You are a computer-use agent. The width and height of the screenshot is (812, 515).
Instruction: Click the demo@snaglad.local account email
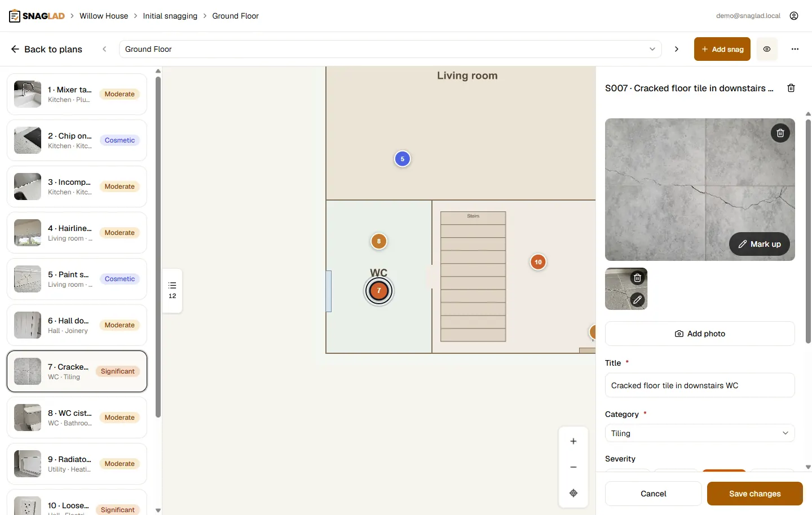[748, 16]
